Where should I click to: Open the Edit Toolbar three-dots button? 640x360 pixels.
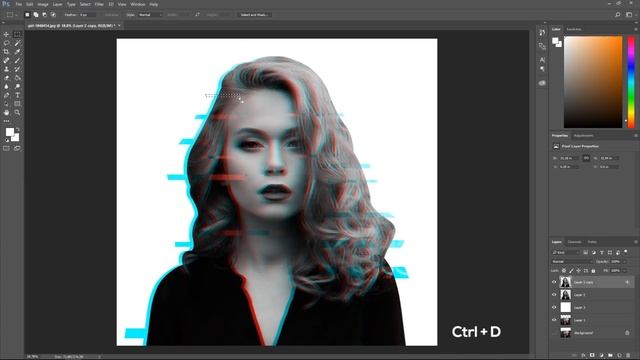pos(6,121)
